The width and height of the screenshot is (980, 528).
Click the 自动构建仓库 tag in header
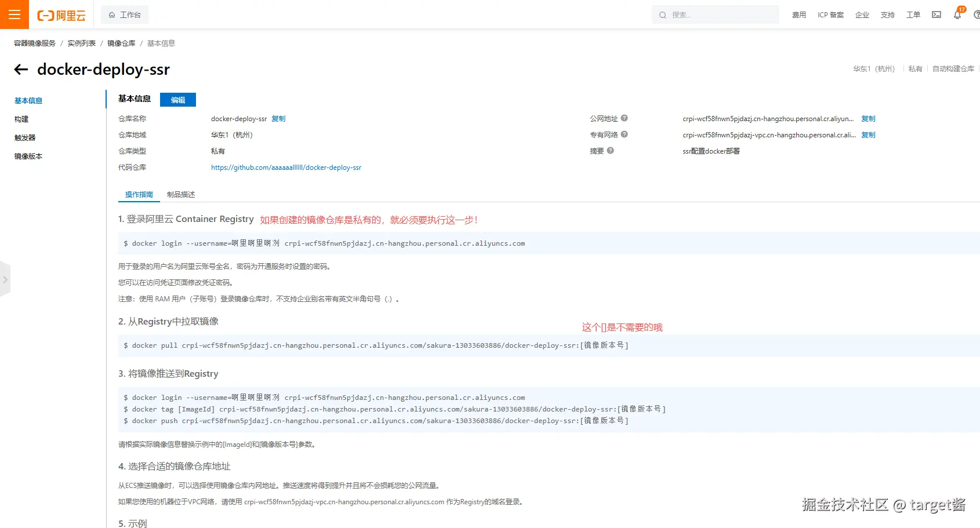(x=953, y=69)
